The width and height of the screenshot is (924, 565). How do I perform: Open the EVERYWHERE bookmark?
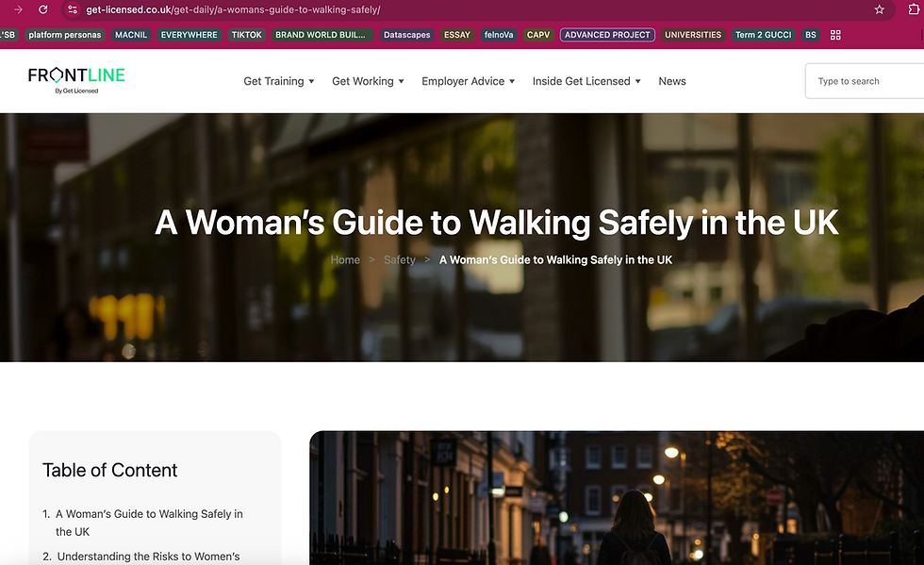(190, 35)
